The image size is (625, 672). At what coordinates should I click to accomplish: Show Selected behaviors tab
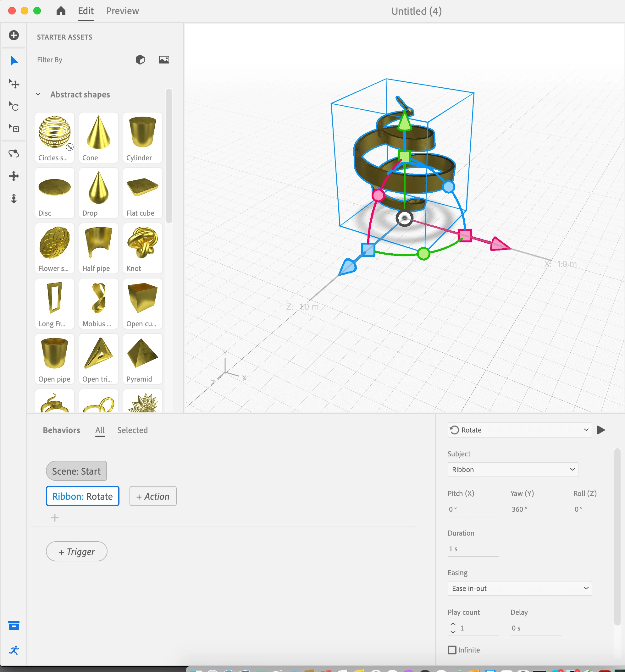click(132, 430)
